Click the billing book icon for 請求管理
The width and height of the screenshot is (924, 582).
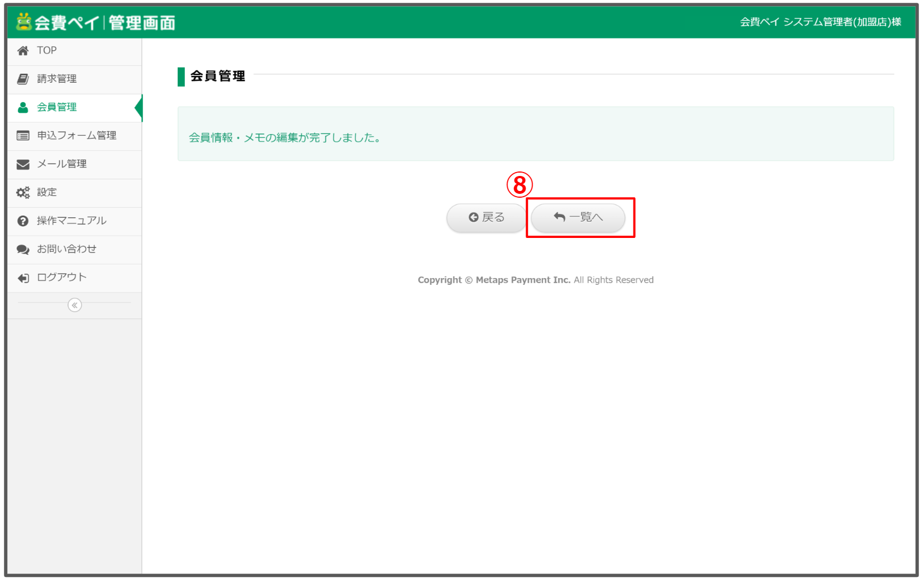click(x=23, y=79)
